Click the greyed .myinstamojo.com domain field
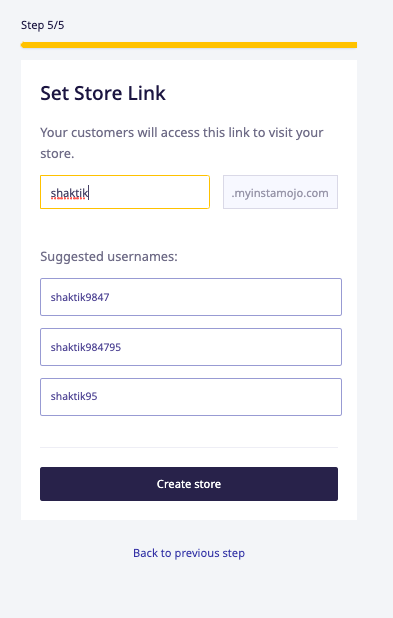393x618 pixels. tap(280, 192)
